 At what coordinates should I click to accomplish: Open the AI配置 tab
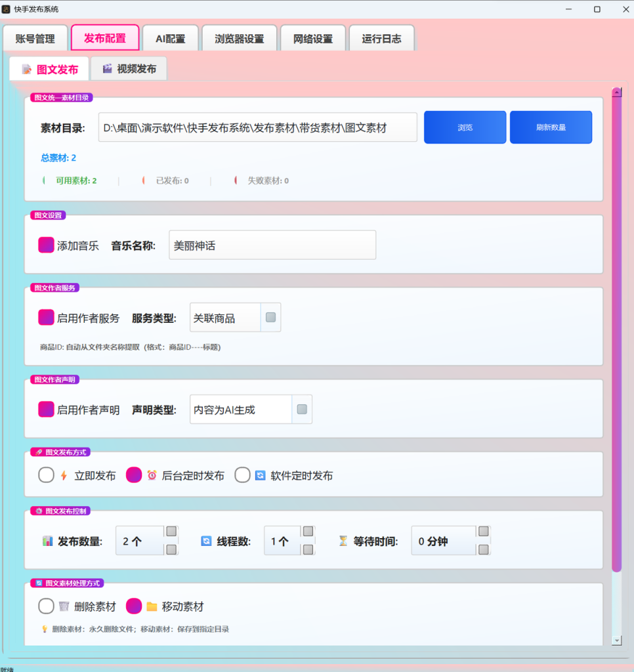pos(170,39)
